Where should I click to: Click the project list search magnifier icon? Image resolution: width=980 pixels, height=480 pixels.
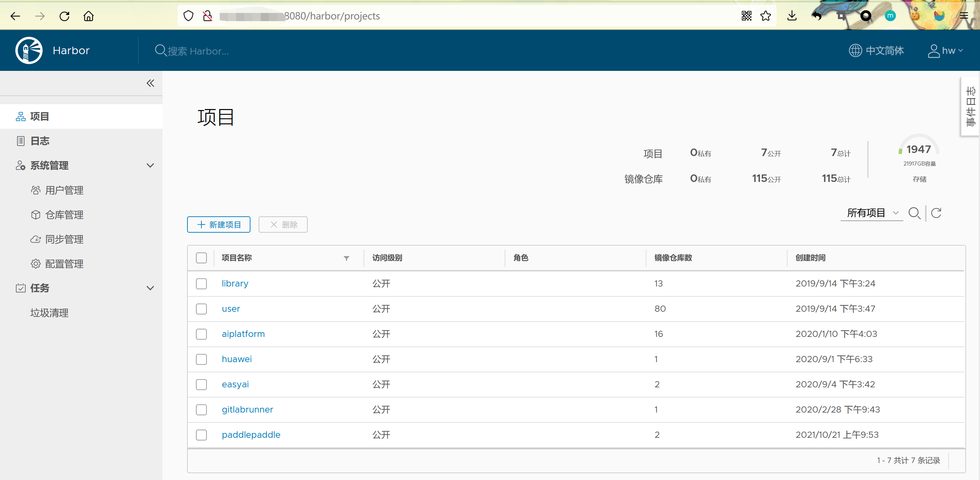click(x=914, y=213)
